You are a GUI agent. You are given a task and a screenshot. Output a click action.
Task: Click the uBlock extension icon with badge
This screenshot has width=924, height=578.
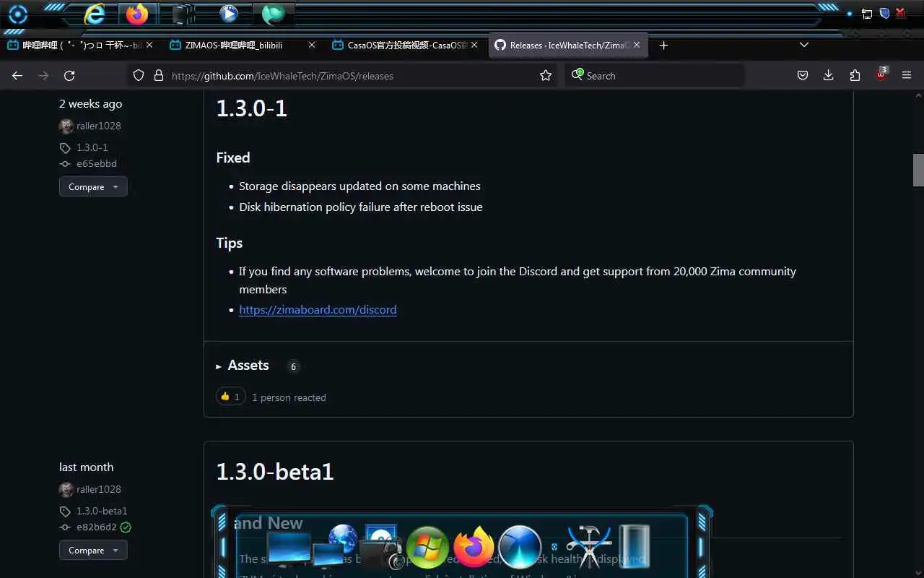click(881, 74)
